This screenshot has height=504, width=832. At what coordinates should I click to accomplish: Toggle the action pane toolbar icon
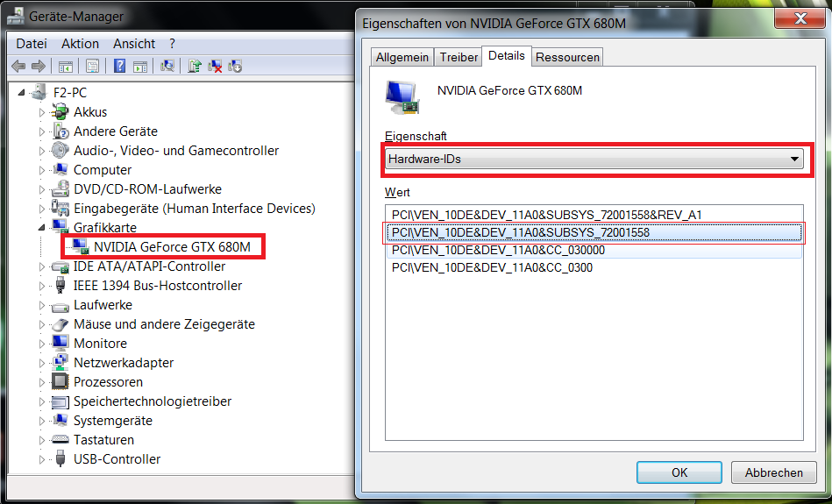(140, 67)
